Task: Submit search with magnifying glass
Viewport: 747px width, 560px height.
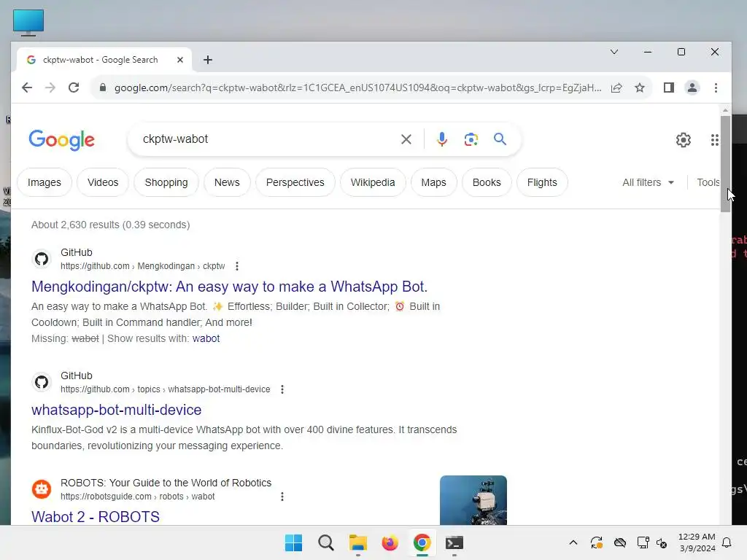Action: point(500,139)
